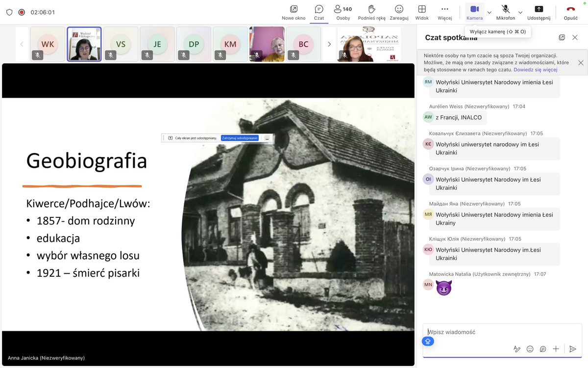The width and height of the screenshot is (588, 368).
Task: Expand microphone options dropdown arrow
Action: (x=520, y=12)
